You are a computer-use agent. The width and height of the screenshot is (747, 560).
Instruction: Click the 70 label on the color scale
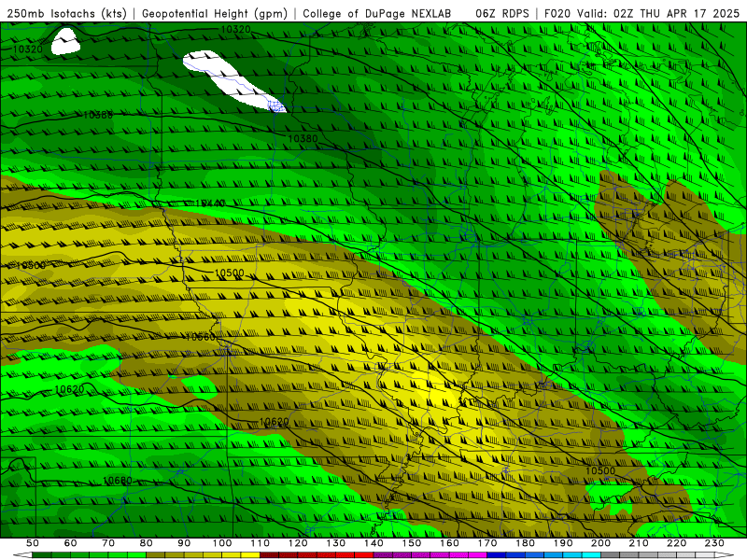tap(108, 543)
